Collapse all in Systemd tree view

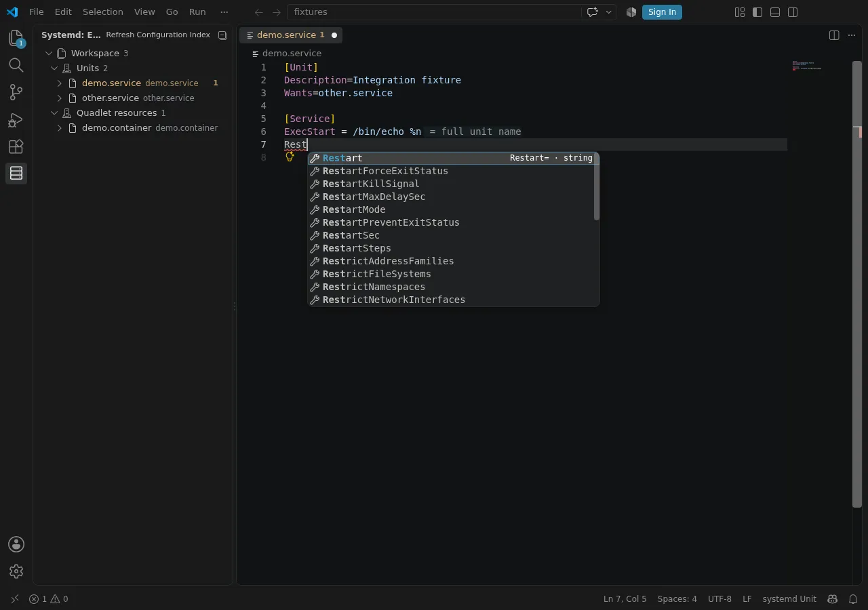pos(222,35)
